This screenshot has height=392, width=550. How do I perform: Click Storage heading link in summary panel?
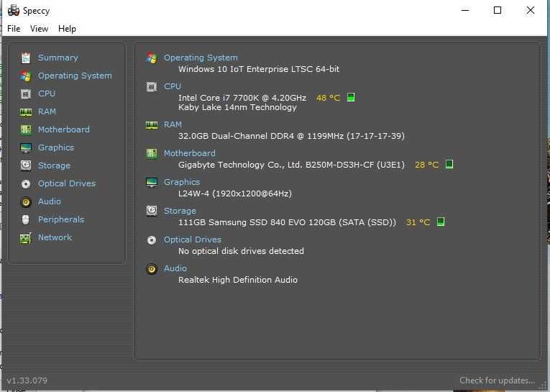[x=180, y=211]
